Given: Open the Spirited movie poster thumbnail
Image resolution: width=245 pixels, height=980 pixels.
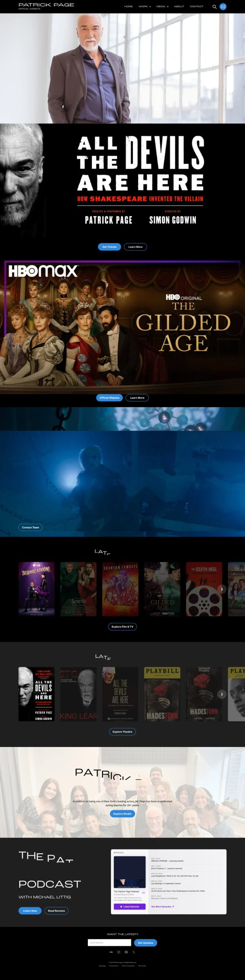Looking at the screenshot, I should coord(78,589).
